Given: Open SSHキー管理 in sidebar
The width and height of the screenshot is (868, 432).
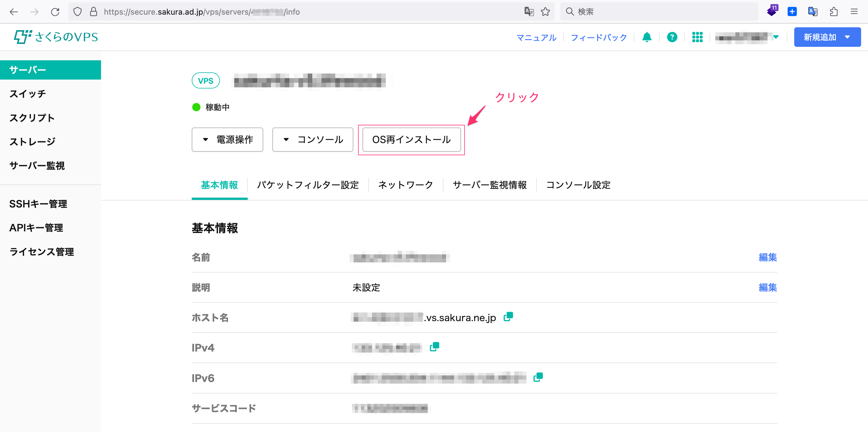Looking at the screenshot, I should coord(38,204).
